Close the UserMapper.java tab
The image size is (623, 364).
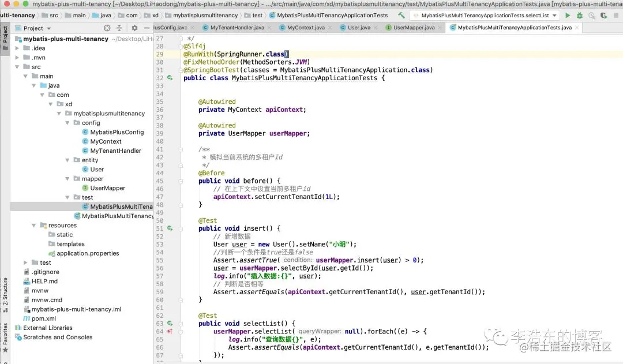[440, 28]
